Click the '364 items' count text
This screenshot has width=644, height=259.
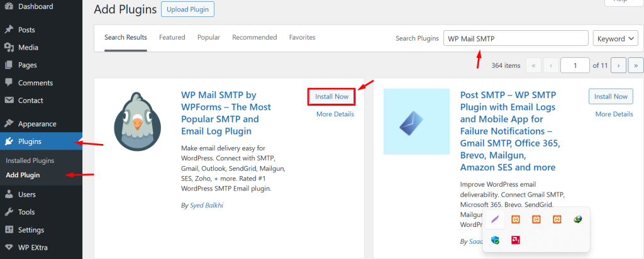pos(506,65)
